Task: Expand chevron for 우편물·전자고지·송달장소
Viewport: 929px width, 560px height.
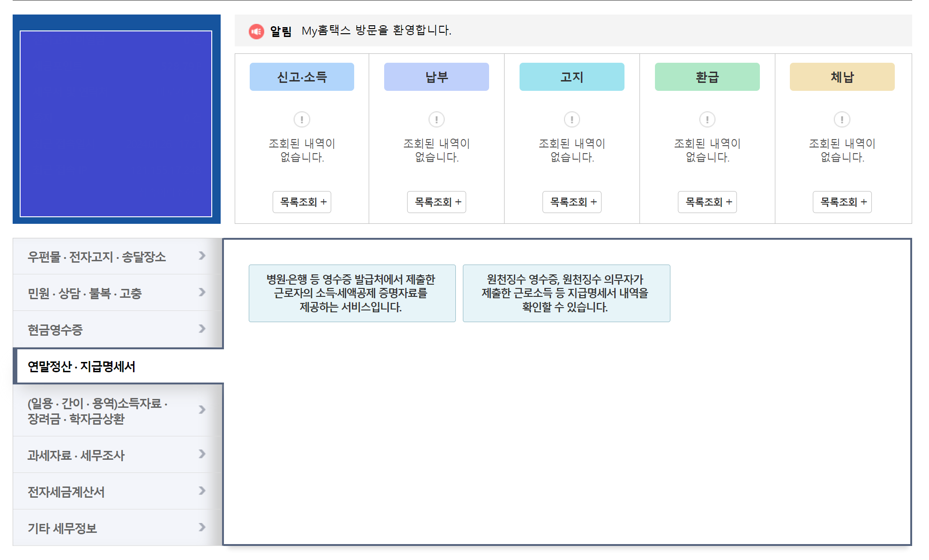Action: 202,256
